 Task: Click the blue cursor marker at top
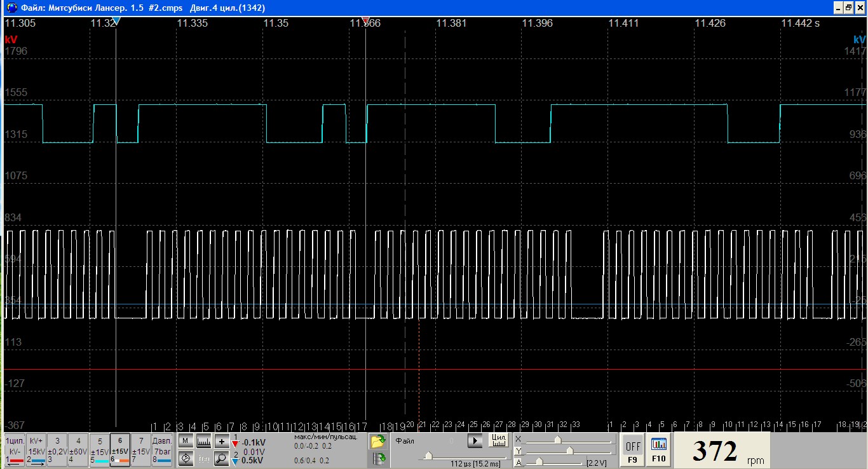116,21
